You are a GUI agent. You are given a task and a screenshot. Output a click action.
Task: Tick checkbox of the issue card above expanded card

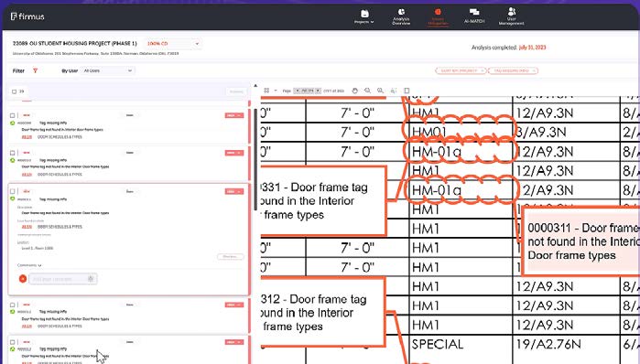[12, 153]
